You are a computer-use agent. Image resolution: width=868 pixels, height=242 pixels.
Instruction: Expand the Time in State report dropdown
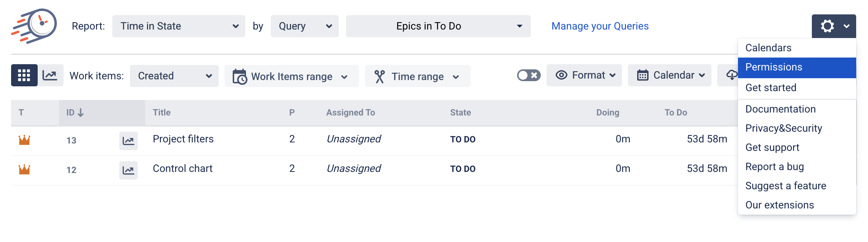click(179, 26)
